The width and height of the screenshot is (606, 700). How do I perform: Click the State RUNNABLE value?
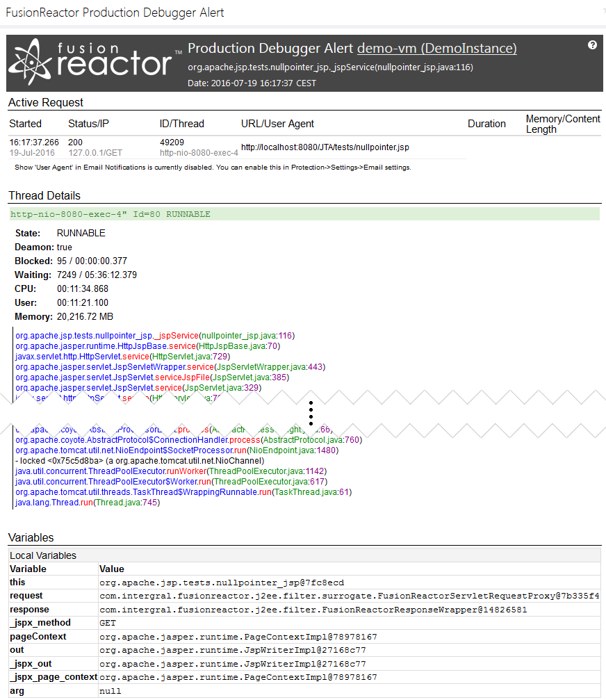81,233
